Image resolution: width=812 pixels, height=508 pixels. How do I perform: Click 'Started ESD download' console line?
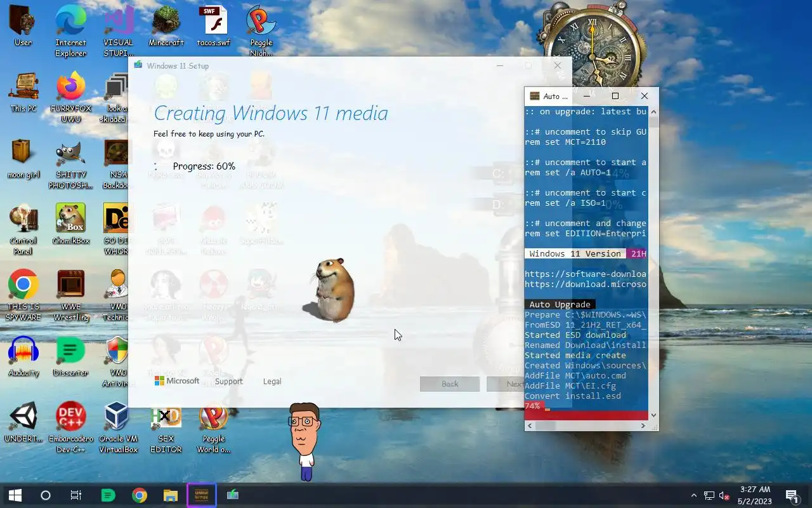coord(575,335)
